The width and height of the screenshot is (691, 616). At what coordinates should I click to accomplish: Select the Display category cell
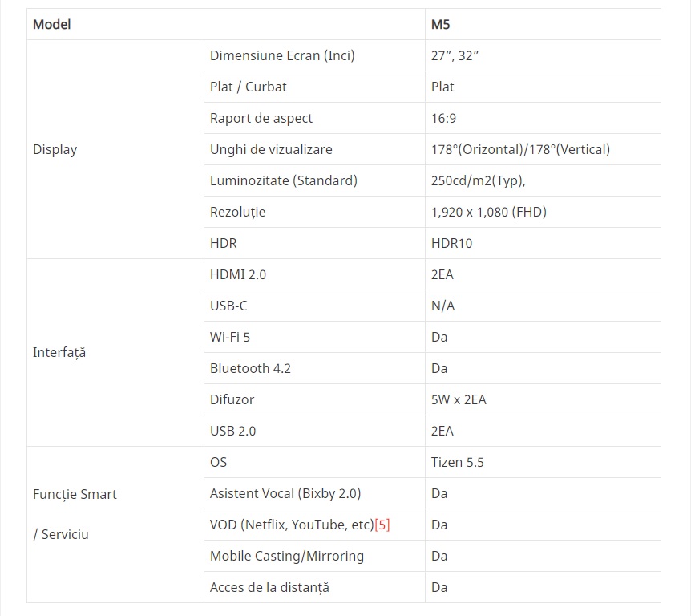coord(115,149)
